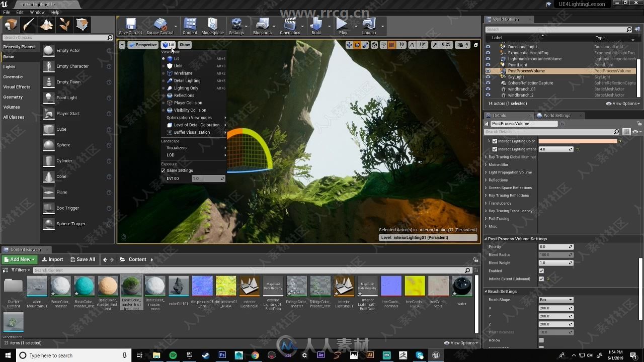
Task: Toggle the Enabled checkbox
Action: coord(541,271)
